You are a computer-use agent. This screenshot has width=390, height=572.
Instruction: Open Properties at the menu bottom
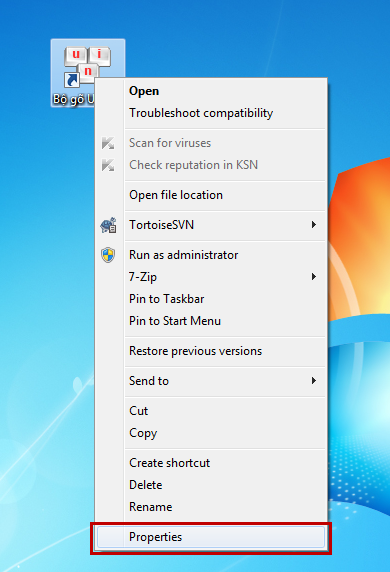click(x=211, y=537)
